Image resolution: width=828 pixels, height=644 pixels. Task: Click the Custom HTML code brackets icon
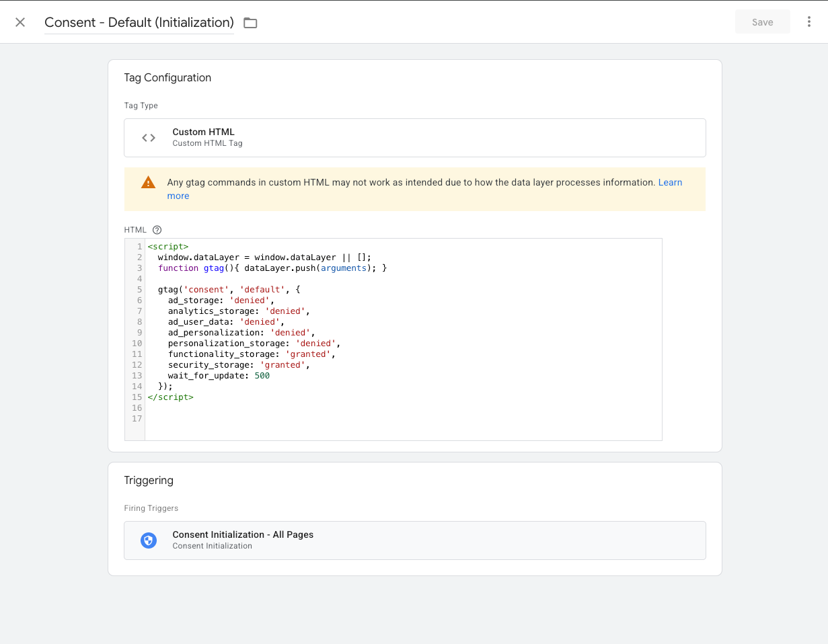[x=149, y=138]
